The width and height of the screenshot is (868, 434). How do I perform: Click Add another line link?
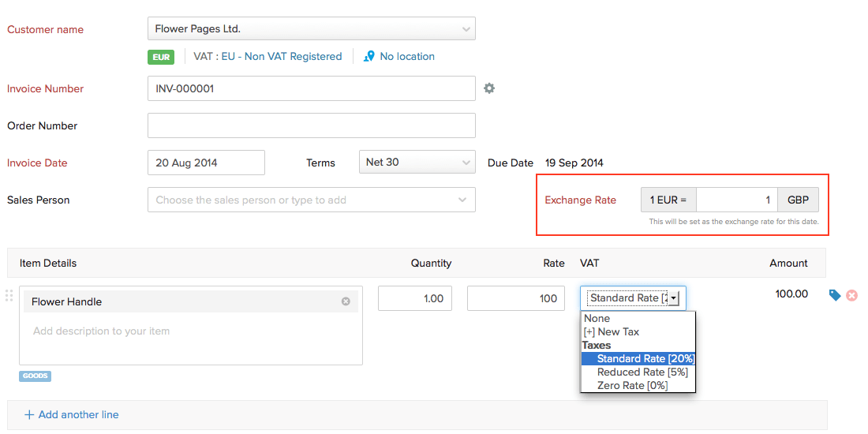click(71, 414)
